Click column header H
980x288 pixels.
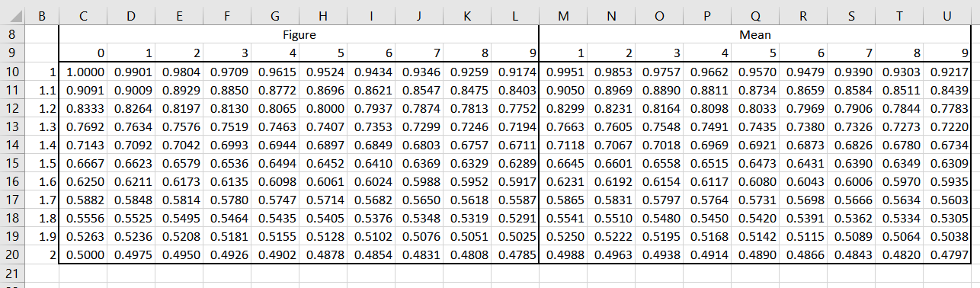[322, 16]
